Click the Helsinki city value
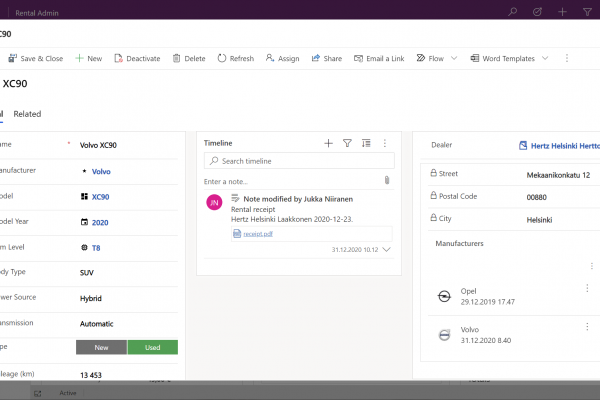The image size is (600, 400). coord(539,220)
